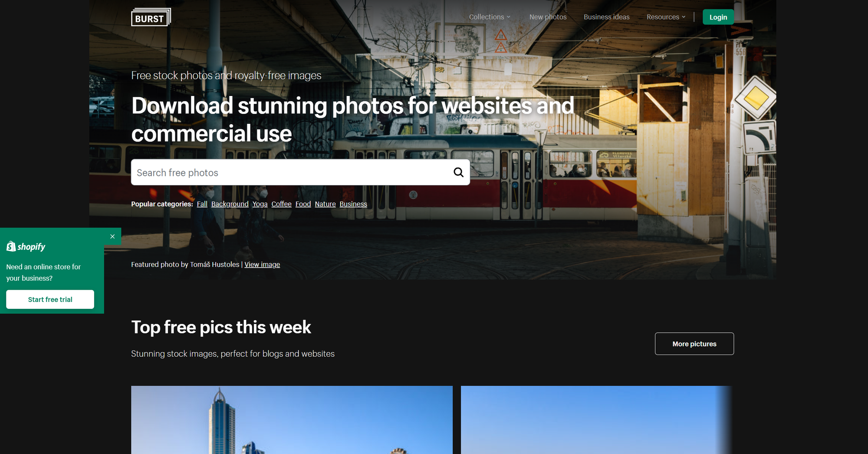Viewport: 868px width, 454px height.
Task: Open the Background category link
Action: (x=230, y=204)
